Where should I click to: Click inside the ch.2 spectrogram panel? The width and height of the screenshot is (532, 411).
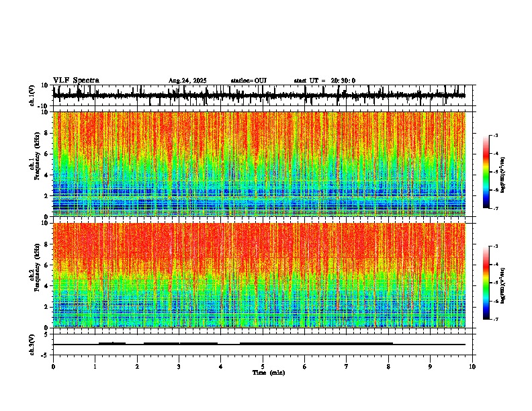pyautogui.click(x=259, y=275)
